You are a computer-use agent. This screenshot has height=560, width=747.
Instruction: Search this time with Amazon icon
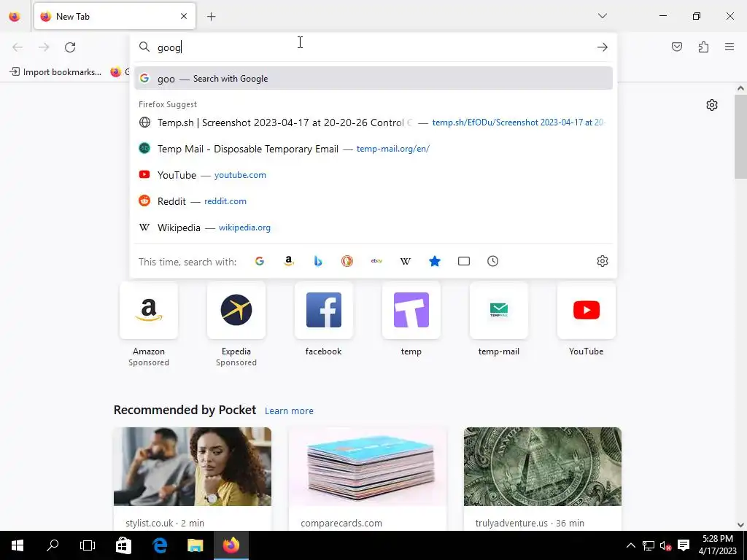click(x=289, y=261)
